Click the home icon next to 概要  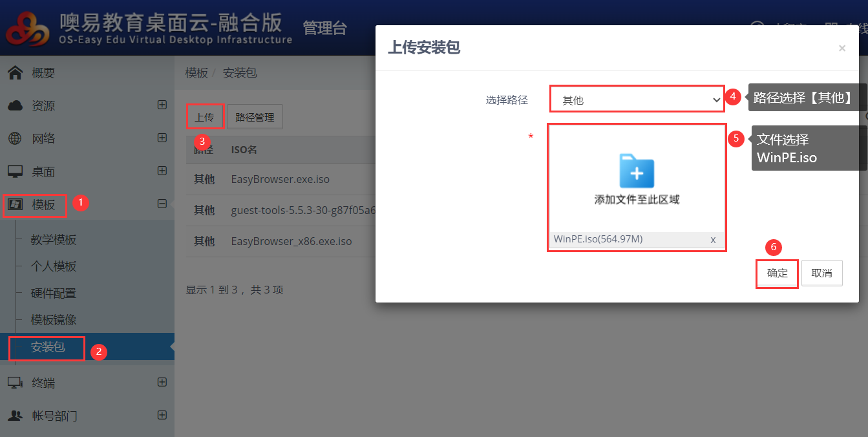point(15,73)
